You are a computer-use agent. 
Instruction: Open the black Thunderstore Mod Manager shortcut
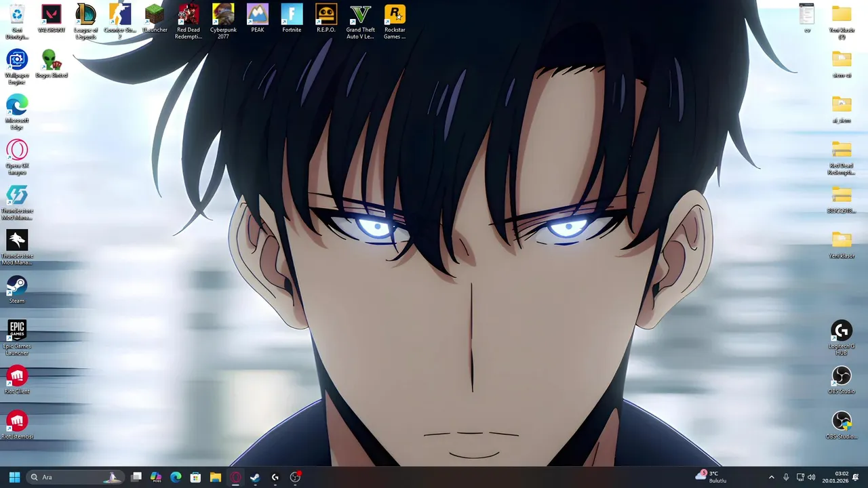(x=17, y=247)
